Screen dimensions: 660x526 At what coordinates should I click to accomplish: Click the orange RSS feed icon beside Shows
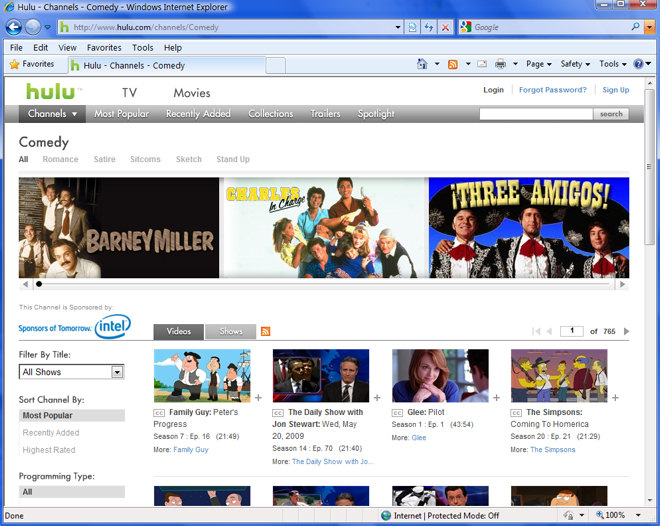pyautogui.click(x=266, y=332)
